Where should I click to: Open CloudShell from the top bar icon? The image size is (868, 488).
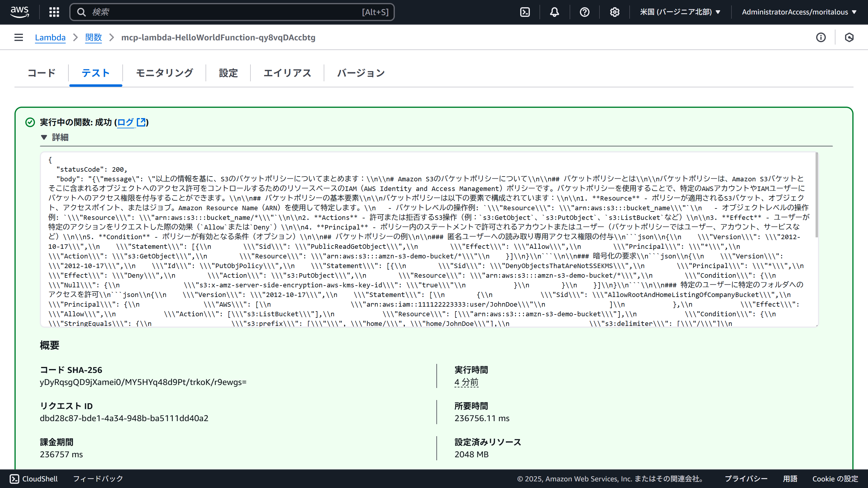[525, 12]
